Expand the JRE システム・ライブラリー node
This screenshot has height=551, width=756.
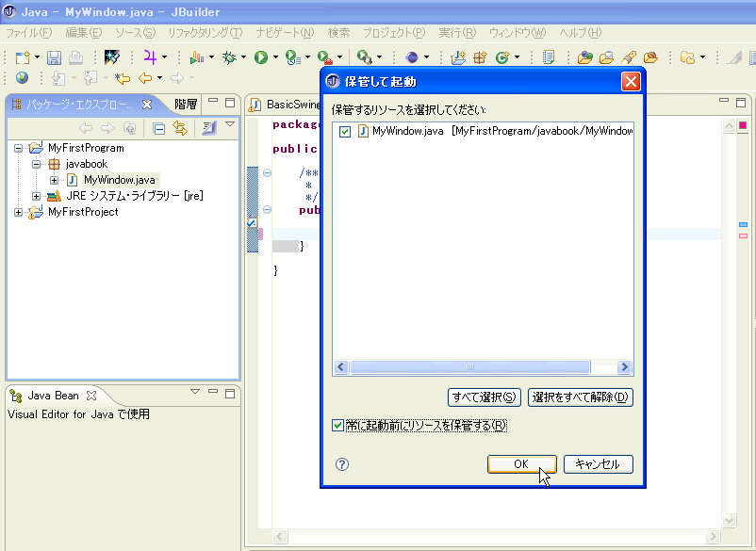(x=37, y=196)
